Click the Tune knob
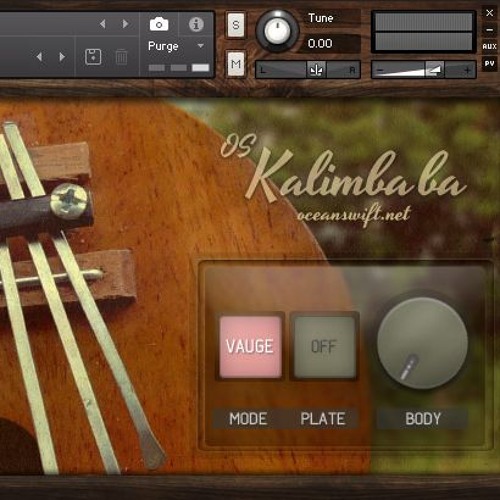This screenshot has width=500, height=500. click(x=277, y=31)
